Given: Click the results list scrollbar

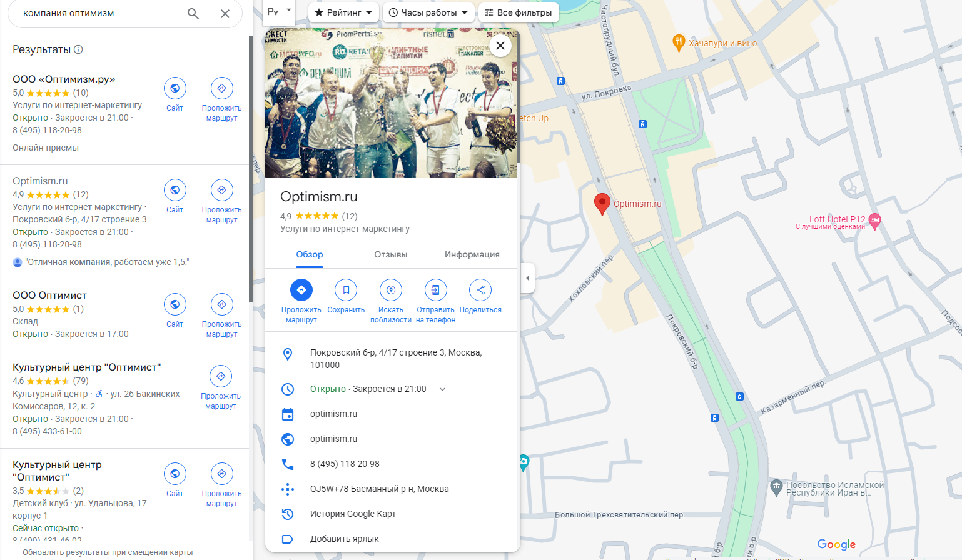Looking at the screenshot, I should (251, 169).
